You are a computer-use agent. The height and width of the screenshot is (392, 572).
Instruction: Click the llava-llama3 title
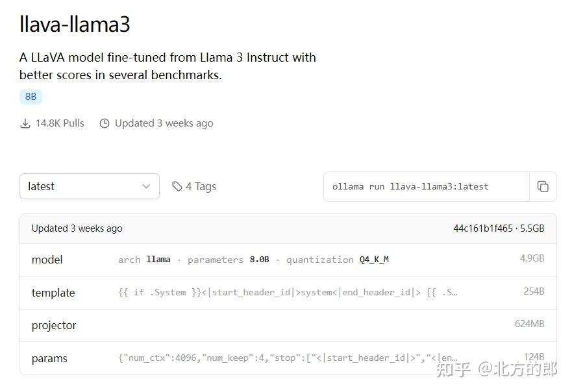click(x=75, y=24)
